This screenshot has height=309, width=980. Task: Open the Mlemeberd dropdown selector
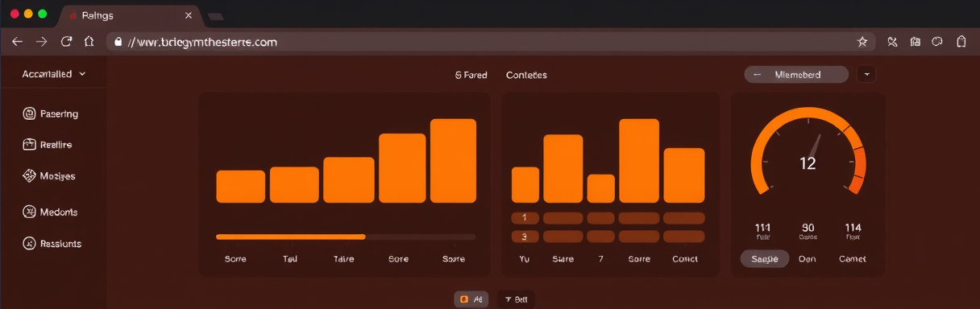tap(796, 75)
